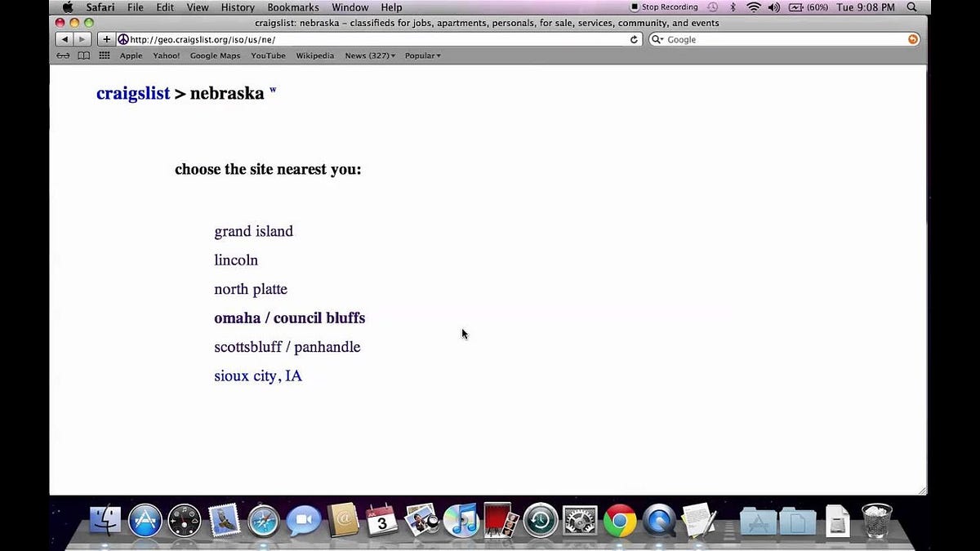Go back with the Safari back arrow

[65, 39]
